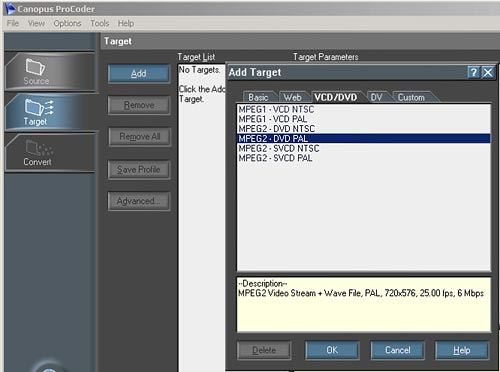500x372 pixels.
Task: Select MPEG2 - SVCD PAL preset
Action: pos(363,158)
